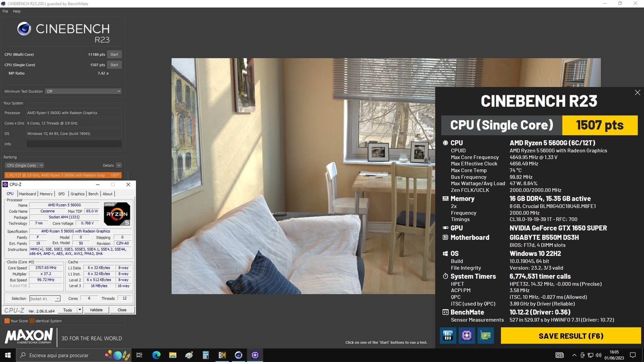
Task: Open the File menu in Cinebench
Action: pos(5,11)
